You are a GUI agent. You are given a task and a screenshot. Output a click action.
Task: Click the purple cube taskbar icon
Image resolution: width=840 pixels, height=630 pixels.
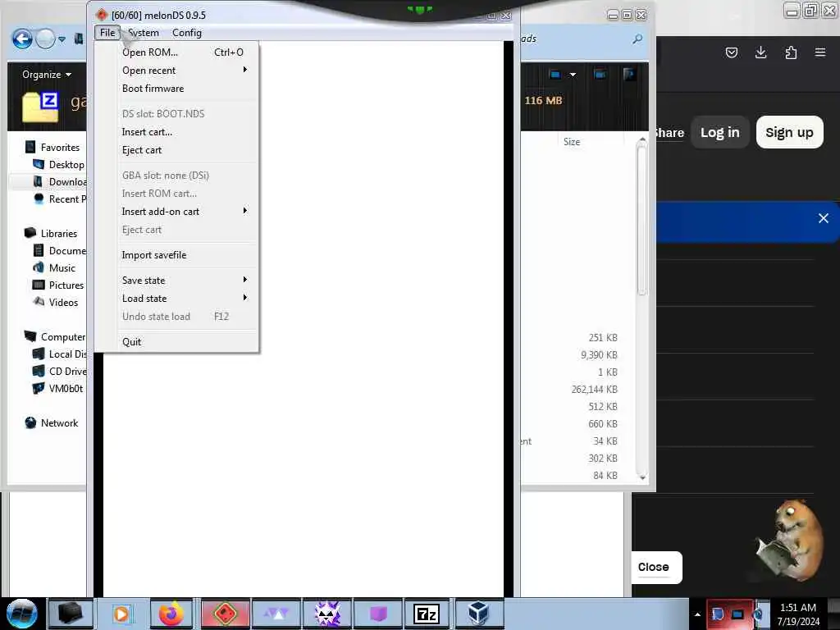tap(378, 614)
